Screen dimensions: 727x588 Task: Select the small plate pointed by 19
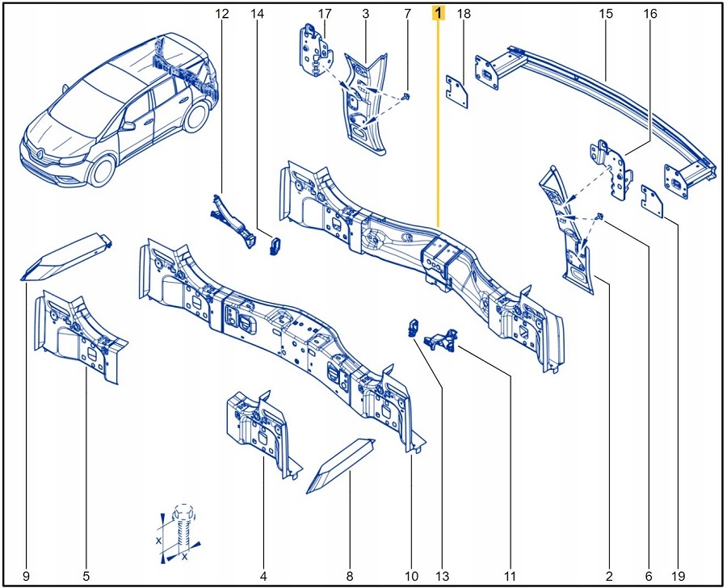tap(653, 201)
